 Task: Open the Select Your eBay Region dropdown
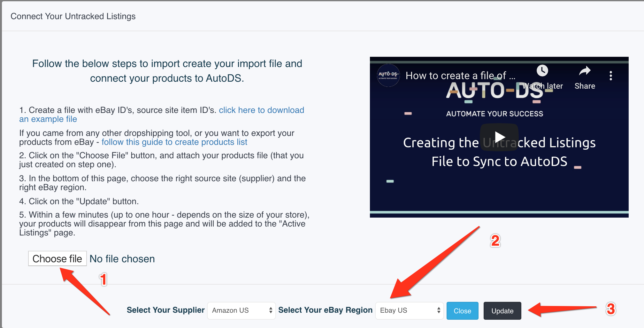(410, 310)
